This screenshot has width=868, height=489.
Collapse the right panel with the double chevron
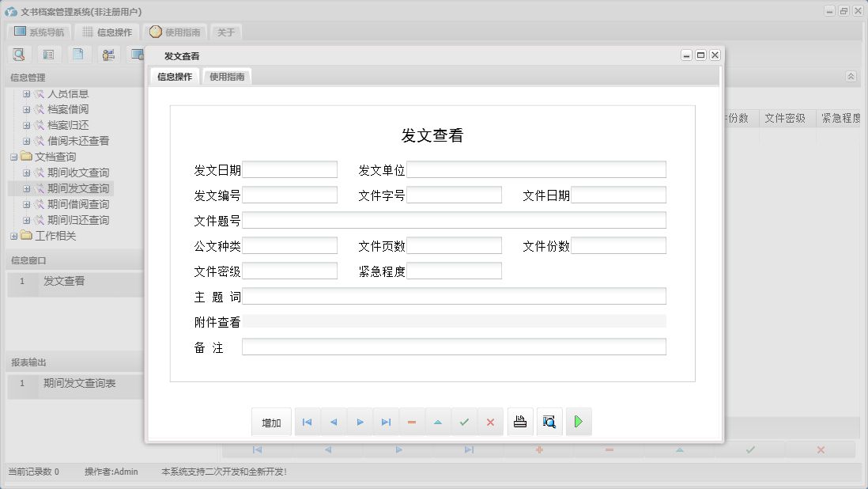(x=851, y=77)
